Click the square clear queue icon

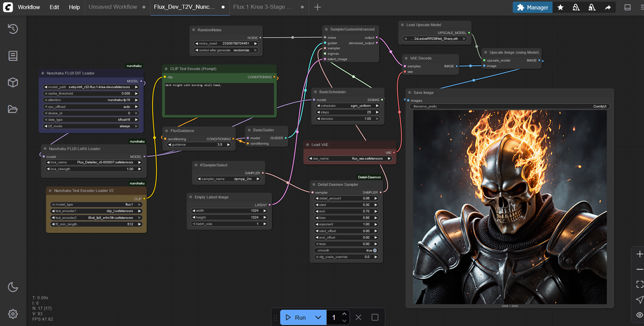pyautogui.click(x=374, y=318)
